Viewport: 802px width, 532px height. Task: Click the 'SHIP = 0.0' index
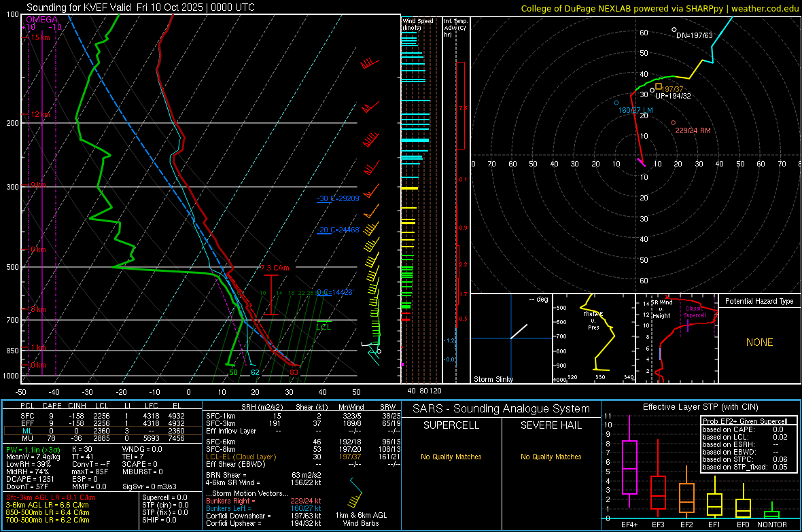pyautogui.click(x=159, y=520)
